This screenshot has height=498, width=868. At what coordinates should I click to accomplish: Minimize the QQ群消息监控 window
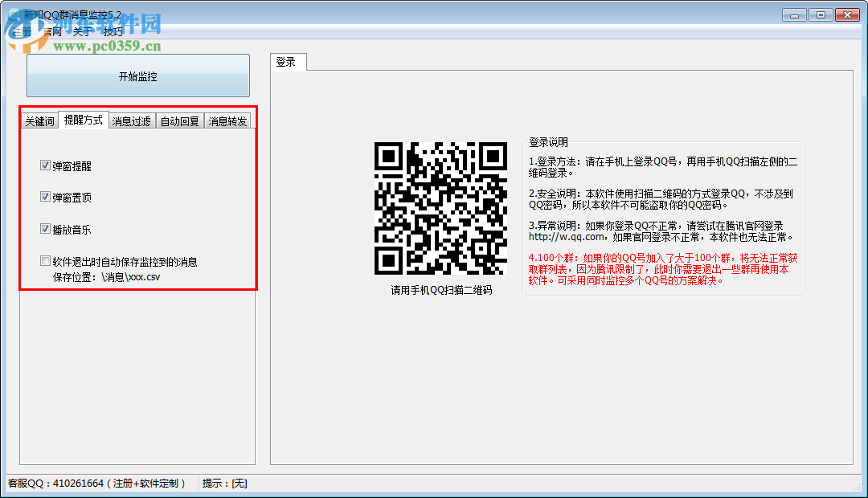click(792, 14)
